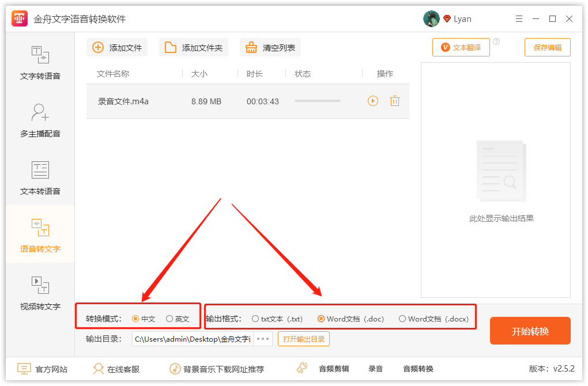Clear the list with 清空列表
Viewport: 588px width, 386px height.
point(270,48)
